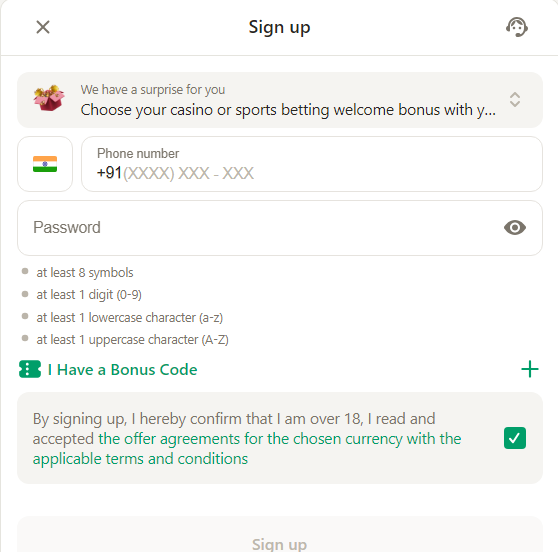Screen dimensions: 558x552
Task: Click the Sign up button
Action: (280, 539)
